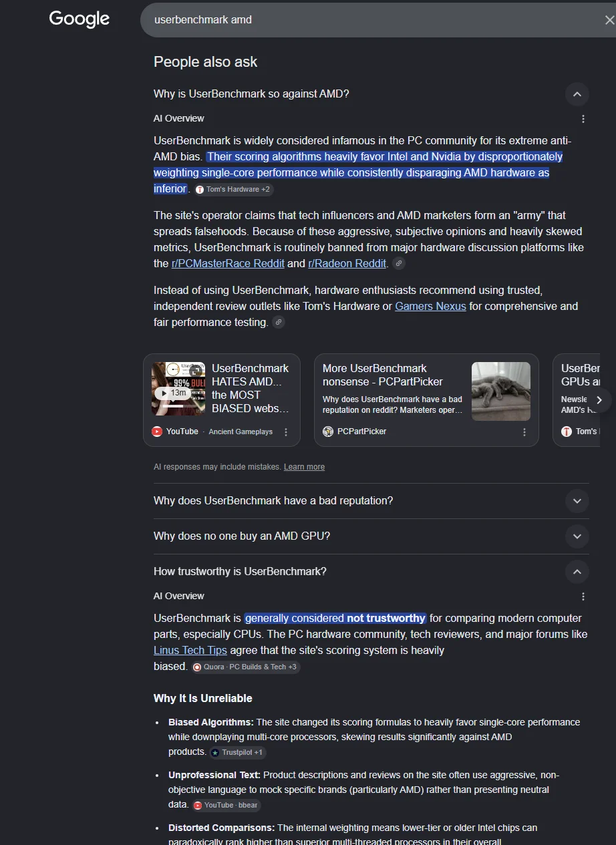Click the 'Unprofessional Text:' bullet label
The image size is (616, 845).
pyautogui.click(x=214, y=775)
